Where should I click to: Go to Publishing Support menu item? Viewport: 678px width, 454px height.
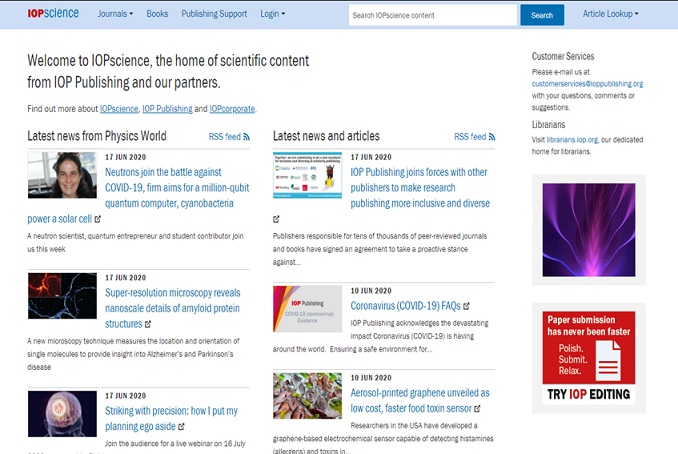click(214, 15)
